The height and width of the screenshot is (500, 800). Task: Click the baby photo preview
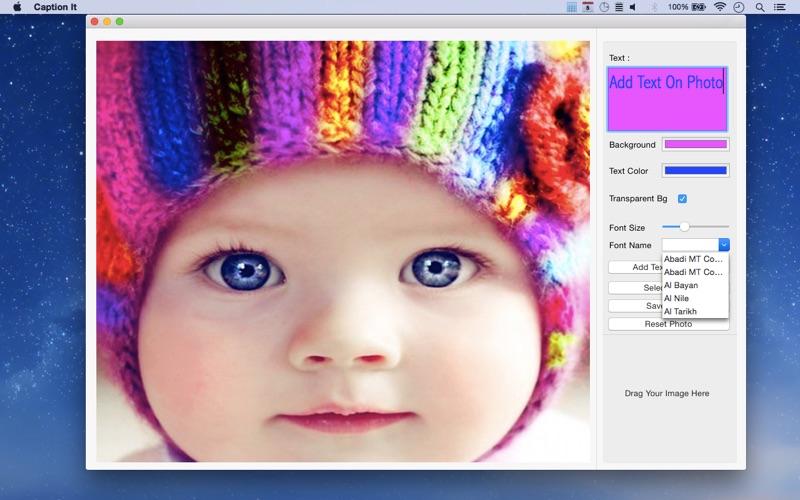(343, 252)
